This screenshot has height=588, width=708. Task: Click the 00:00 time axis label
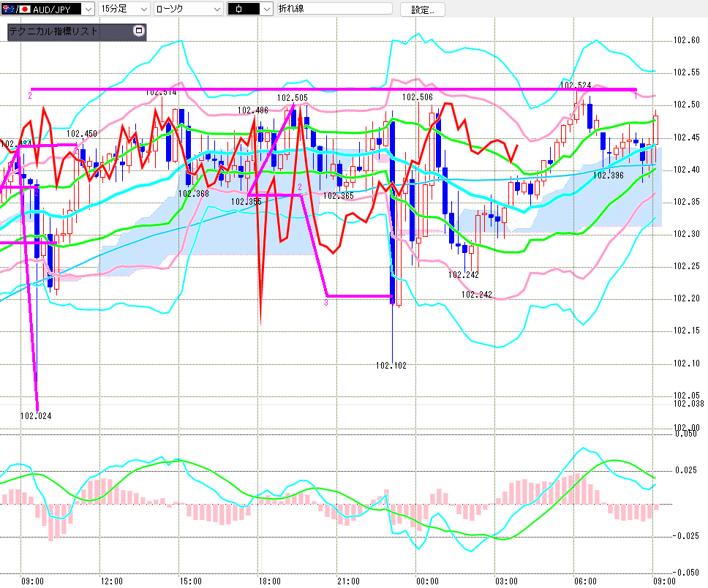427,581
